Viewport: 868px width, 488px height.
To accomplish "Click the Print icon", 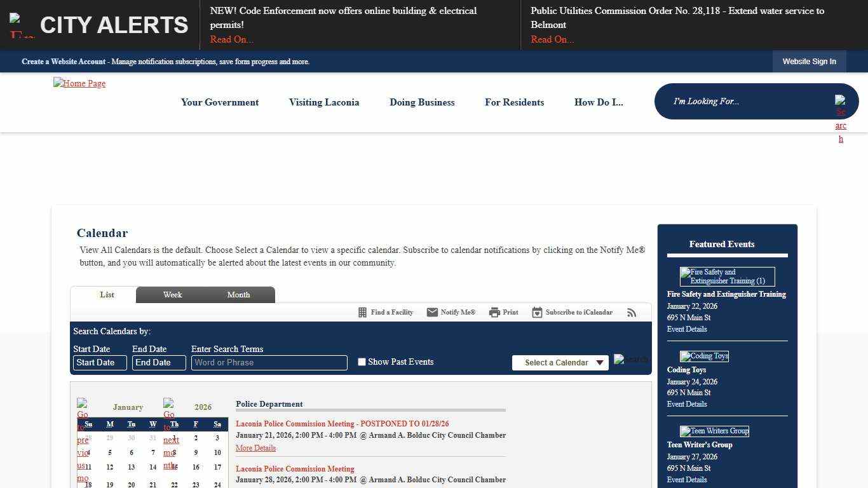I will point(494,313).
